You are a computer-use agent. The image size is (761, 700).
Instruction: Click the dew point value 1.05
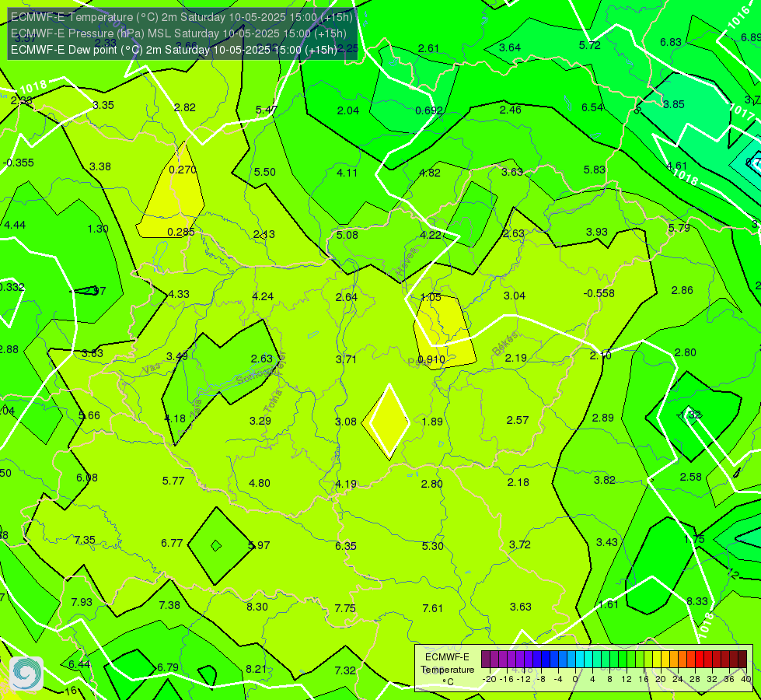point(431,297)
